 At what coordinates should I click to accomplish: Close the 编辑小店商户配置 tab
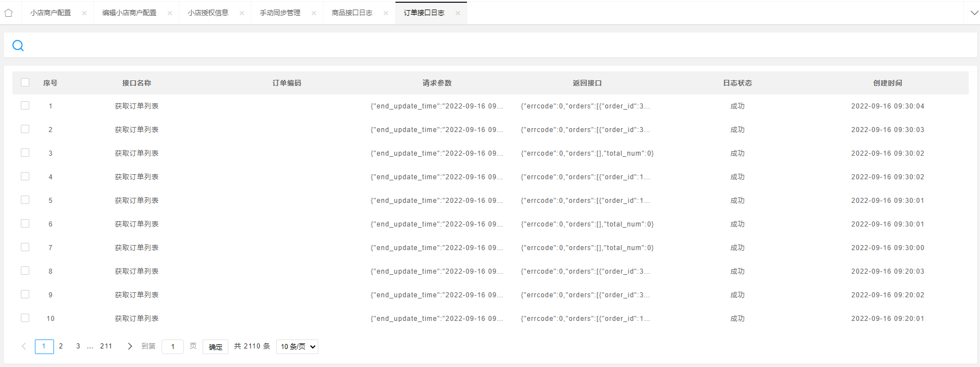click(170, 13)
